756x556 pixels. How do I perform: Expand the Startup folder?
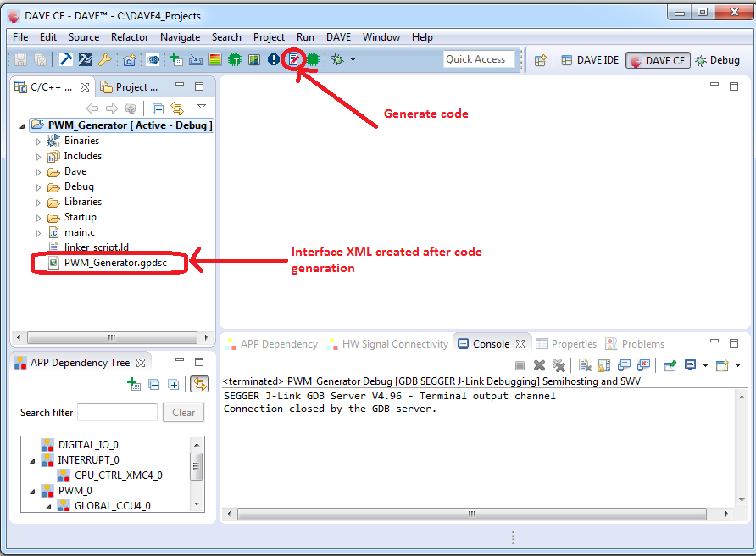(39, 218)
